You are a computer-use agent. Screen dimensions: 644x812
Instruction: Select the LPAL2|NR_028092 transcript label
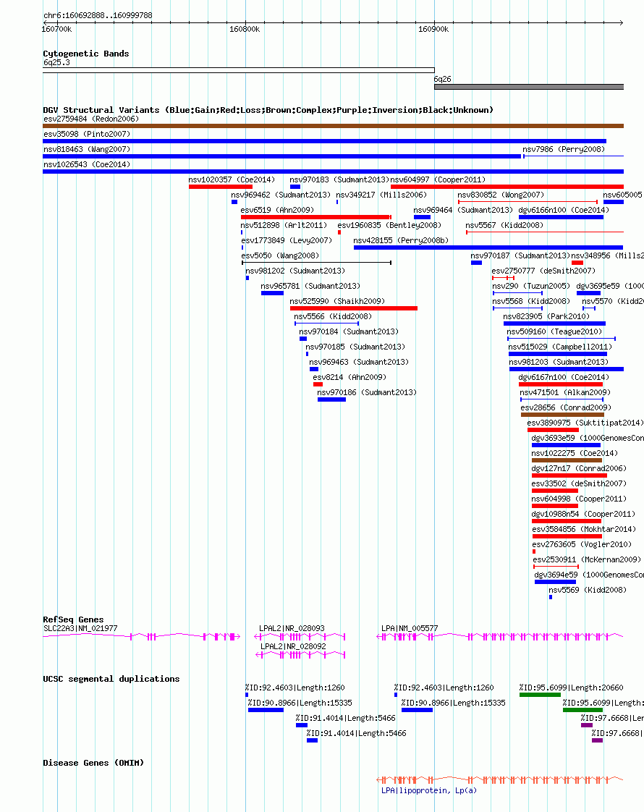tap(293, 646)
